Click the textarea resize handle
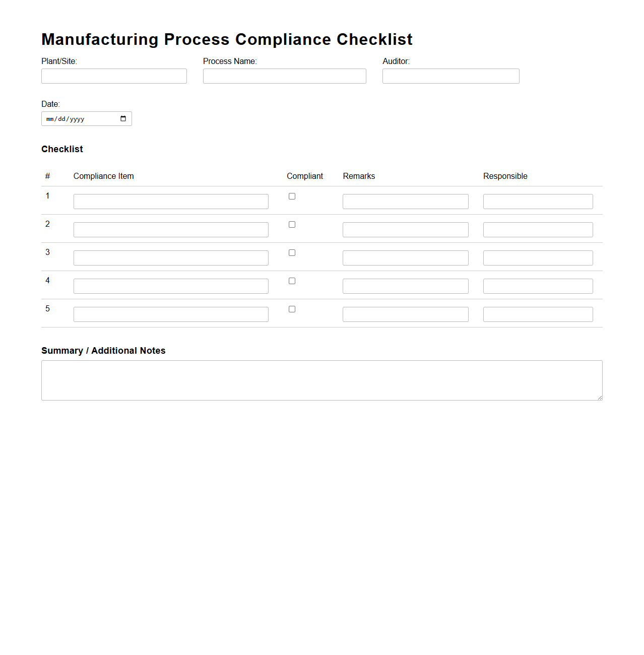644x655 pixels. tap(600, 398)
